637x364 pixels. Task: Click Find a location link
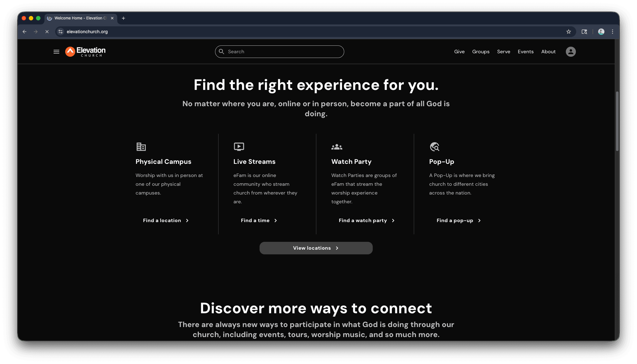(166, 221)
